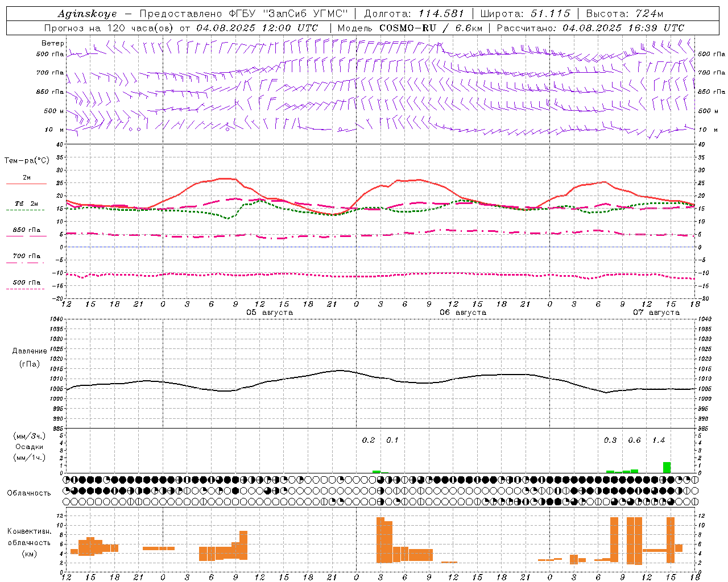Click the 05 августа date label
The width and height of the screenshot is (728, 582).
coord(269,313)
